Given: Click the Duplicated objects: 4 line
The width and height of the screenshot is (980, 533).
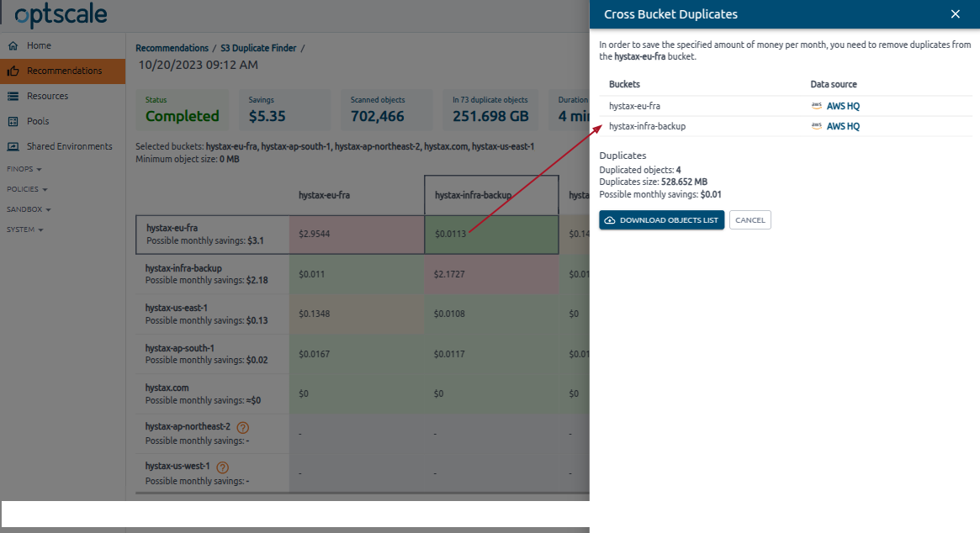Looking at the screenshot, I should tap(640, 170).
